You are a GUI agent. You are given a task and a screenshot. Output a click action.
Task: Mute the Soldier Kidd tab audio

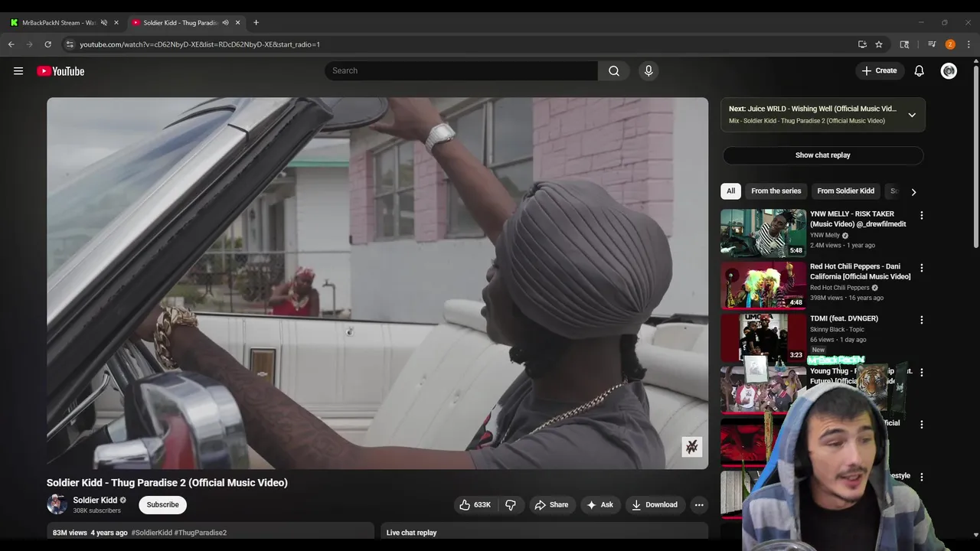click(x=225, y=22)
